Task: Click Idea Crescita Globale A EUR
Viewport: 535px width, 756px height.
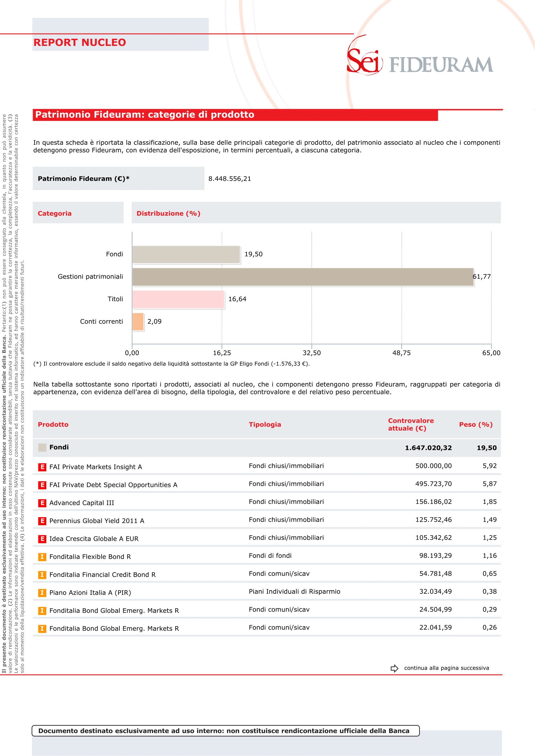Action: tap(94, 539)
